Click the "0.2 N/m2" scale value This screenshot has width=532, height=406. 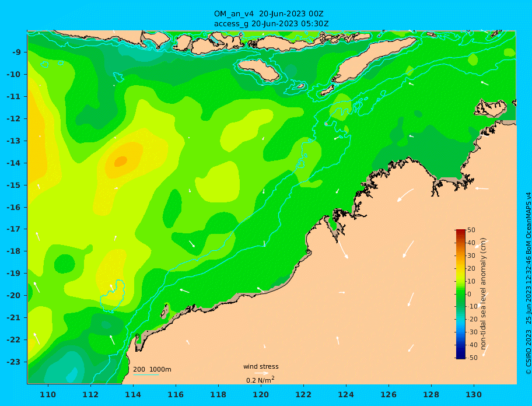tap(260, 380)
